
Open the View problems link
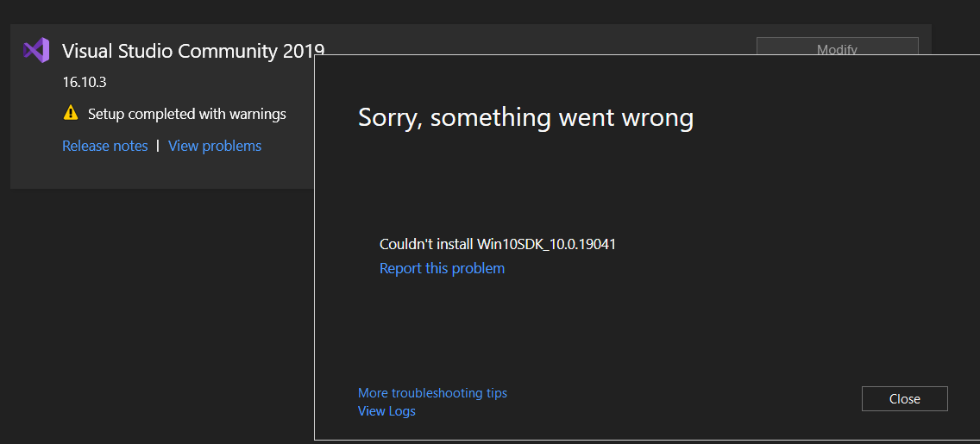tap(215, 146)
